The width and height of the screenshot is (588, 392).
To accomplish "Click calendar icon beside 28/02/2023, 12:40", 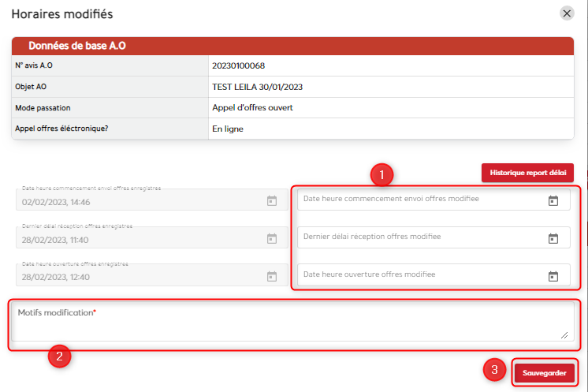I will point(271,276).
